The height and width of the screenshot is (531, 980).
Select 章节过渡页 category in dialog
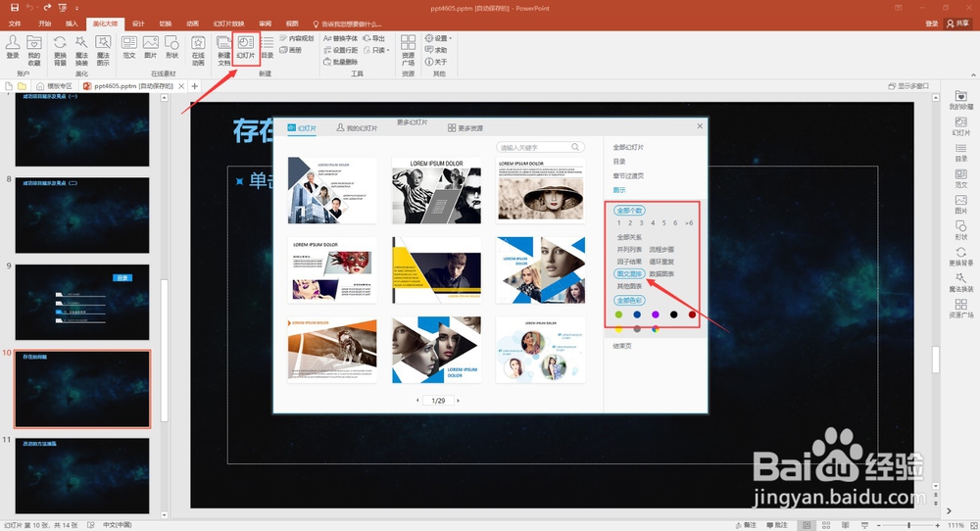tap(628, 175)
